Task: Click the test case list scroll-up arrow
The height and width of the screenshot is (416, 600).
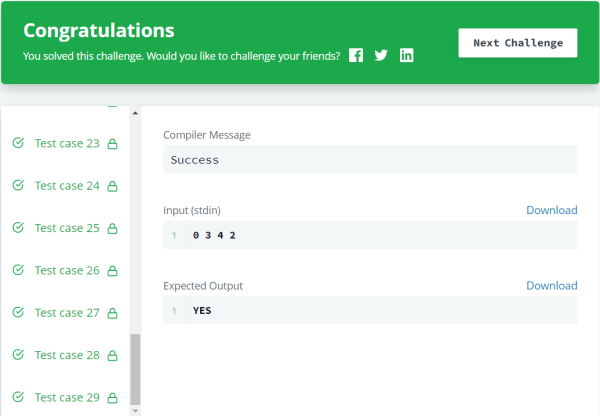Action: click(x=135, y=113)
